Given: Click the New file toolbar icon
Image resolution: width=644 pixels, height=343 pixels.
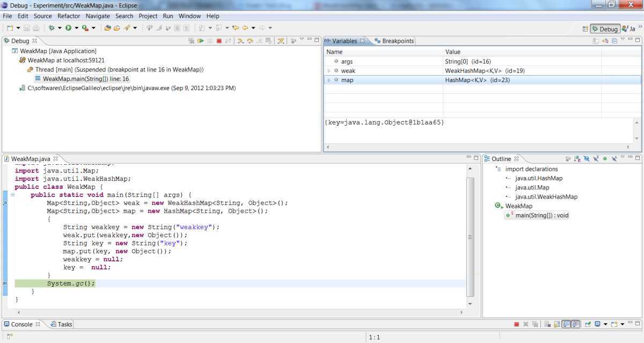Looking at the screenshot, I should click(10, 28).
